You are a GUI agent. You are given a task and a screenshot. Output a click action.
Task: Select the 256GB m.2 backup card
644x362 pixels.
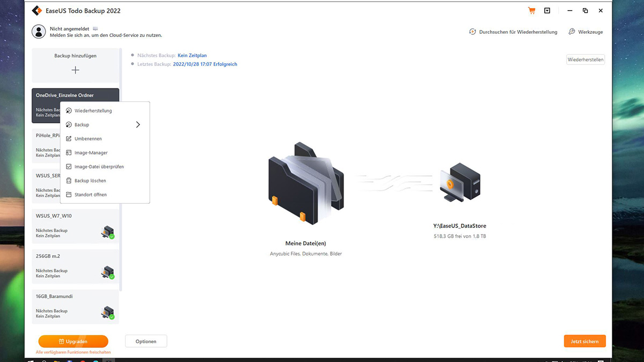pyautogui.click(x=75, y=267)
